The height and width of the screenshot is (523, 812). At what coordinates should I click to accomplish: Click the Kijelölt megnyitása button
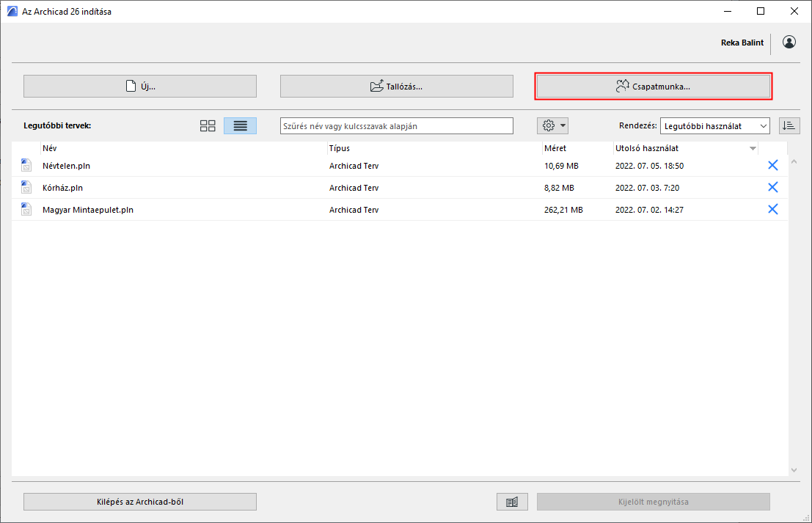tap(653, 502)
